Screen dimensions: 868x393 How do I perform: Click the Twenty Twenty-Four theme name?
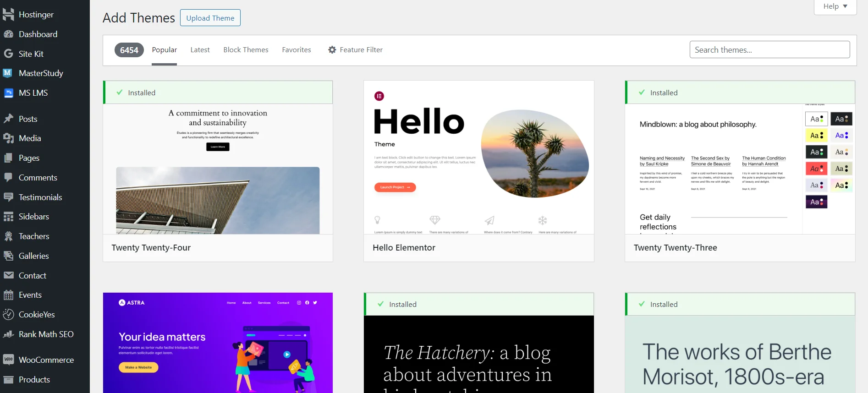[x=151, y=248]
